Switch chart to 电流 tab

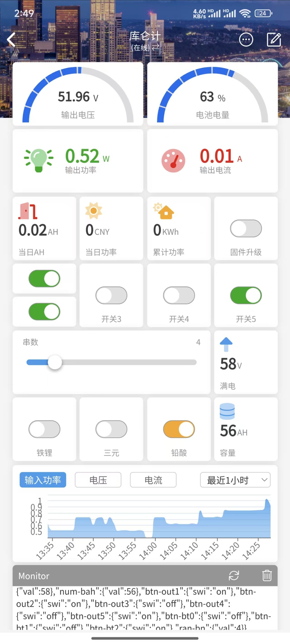(x=153, y=480)
